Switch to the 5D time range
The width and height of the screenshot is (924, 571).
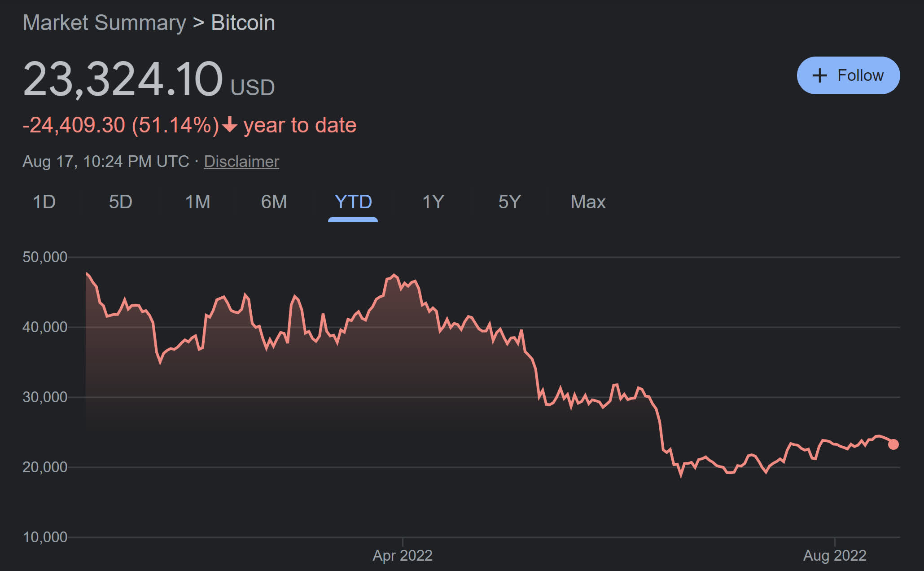pos(120,202)
